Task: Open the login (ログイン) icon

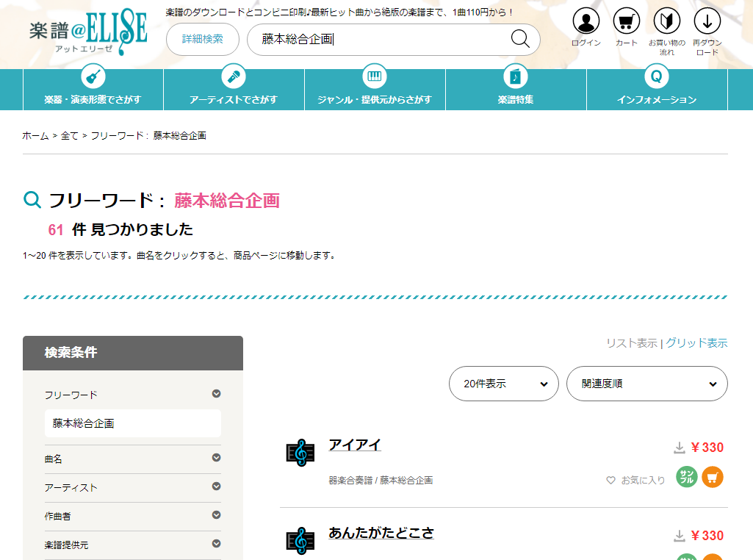Action: pos(586,21)
